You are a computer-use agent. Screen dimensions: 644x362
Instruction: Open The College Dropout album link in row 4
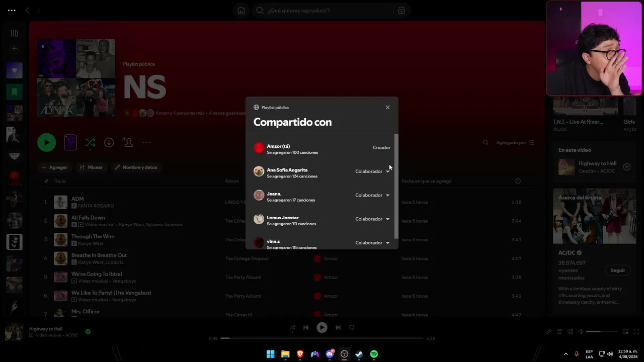(x=247, y=258)
